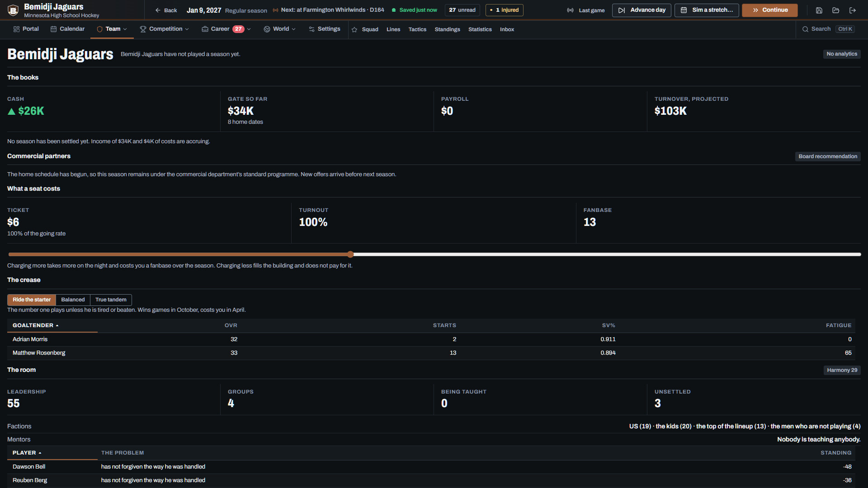
Task: Open Portal from the navigation bar
Action: point(26,29)
